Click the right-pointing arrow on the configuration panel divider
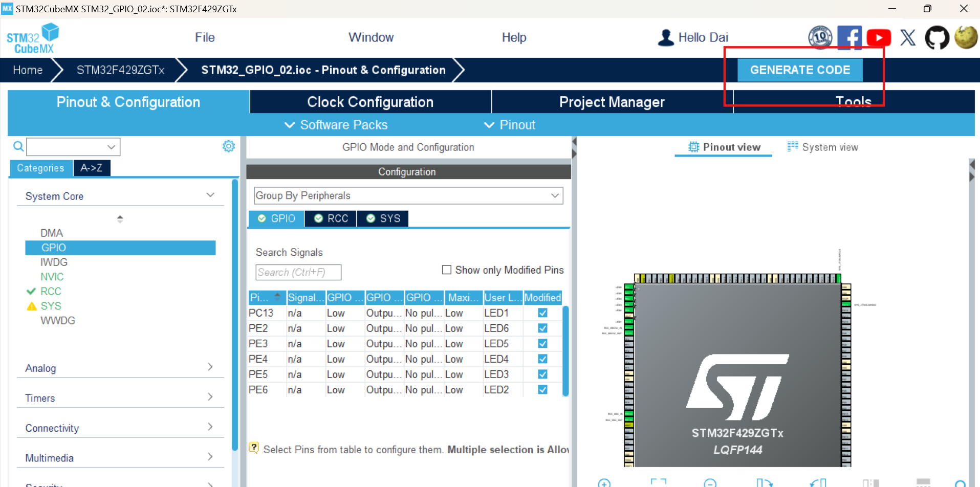This screenshot has width=980, height=487. click(x=574, y=153)
